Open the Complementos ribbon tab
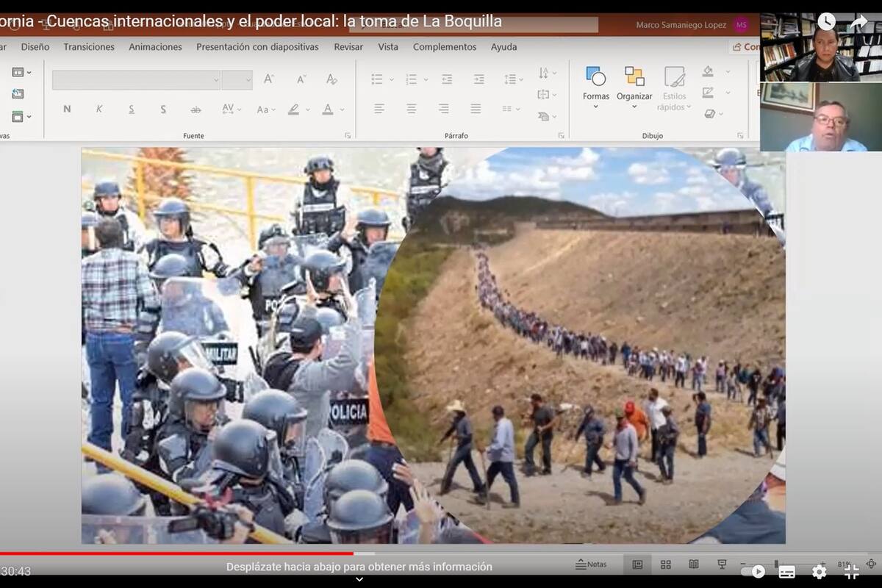882x588 pixels. click(x=445, y=46)
